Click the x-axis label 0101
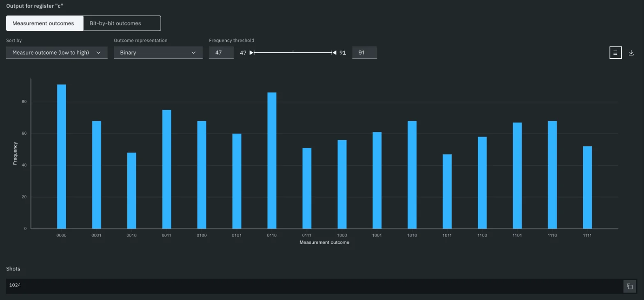This screenshot has width=644, height=300. pos(237,235)
